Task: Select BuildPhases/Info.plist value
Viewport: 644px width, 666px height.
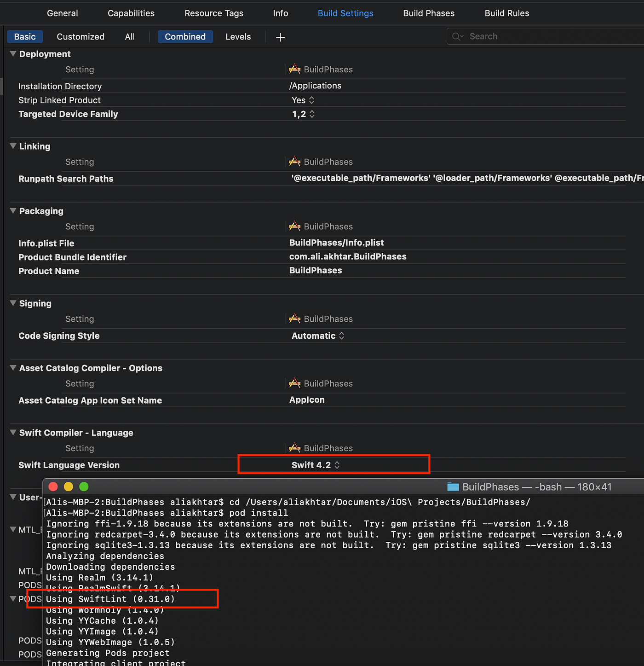Action: point(336,243)
